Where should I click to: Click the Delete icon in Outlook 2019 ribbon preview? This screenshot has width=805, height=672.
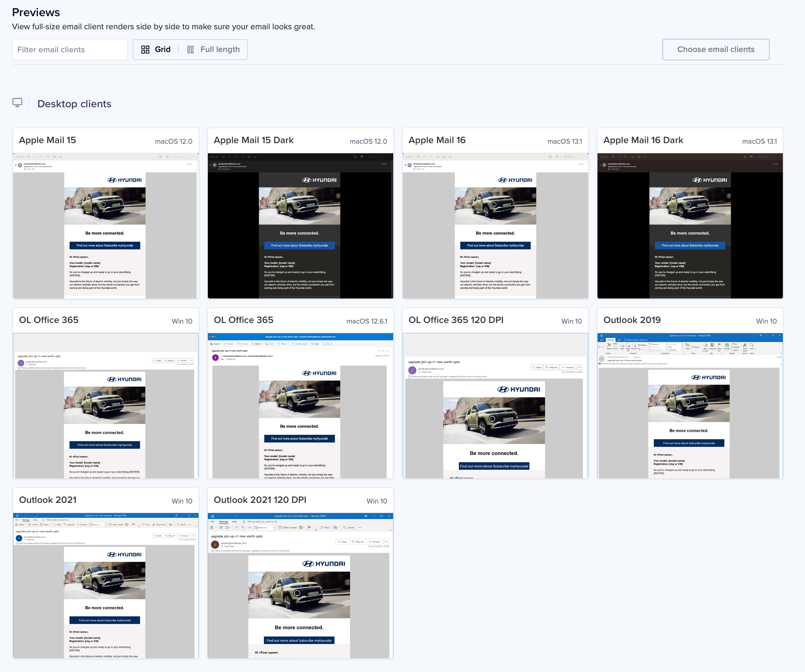click(609, 346)
